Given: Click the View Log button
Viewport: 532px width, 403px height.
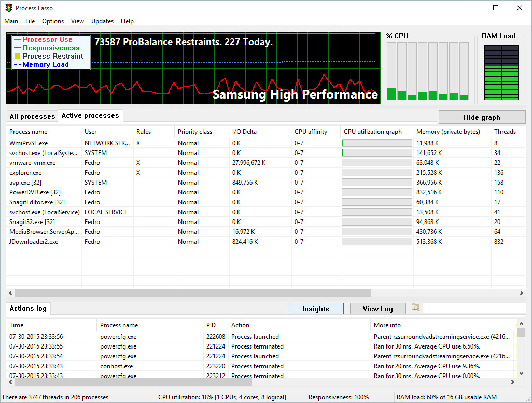Looking at the screenshot, I should 377,309.
